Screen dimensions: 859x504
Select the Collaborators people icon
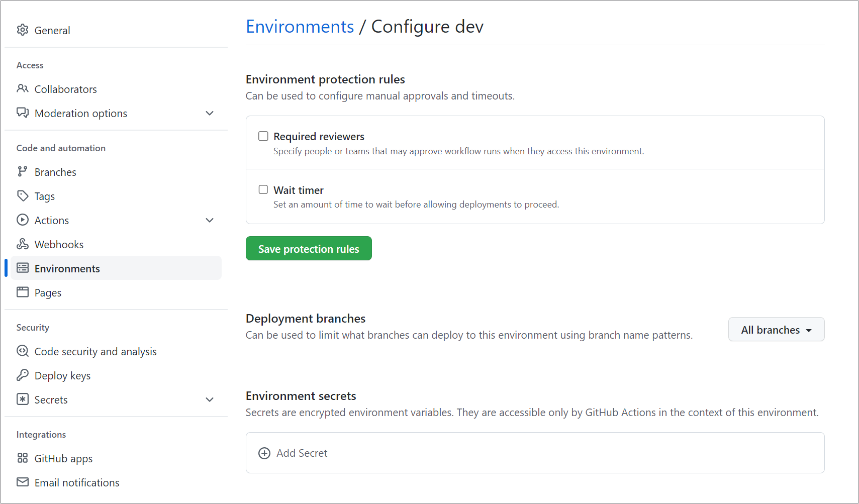tap(23, 88)
